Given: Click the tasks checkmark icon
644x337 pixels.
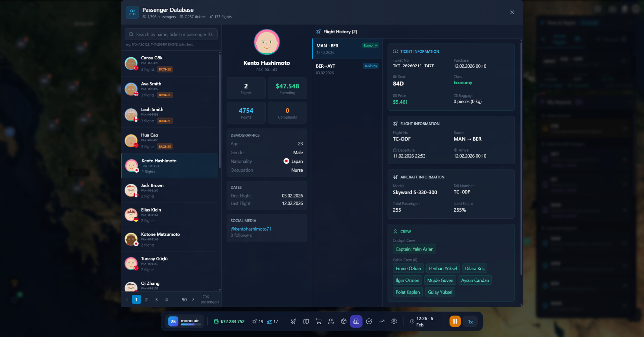Looking at the screenshot, I should point(369,321).
